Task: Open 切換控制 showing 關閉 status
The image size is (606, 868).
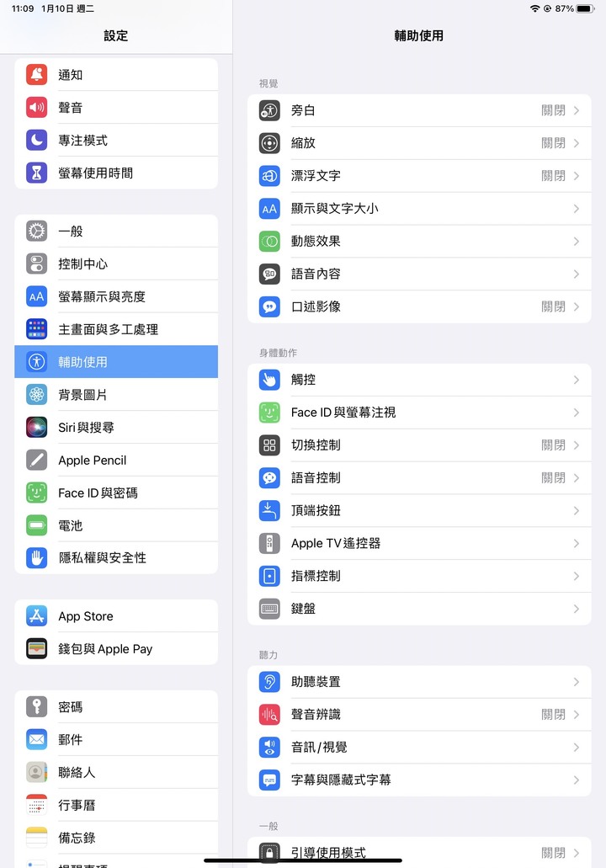Action: pyautogui.click(x=419, y=445)
